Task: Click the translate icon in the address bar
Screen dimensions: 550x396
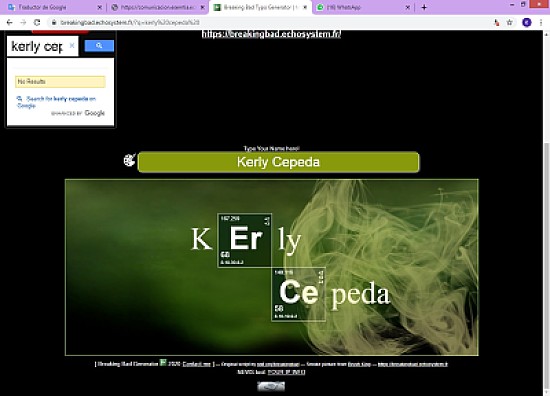Action: point(496,22)
